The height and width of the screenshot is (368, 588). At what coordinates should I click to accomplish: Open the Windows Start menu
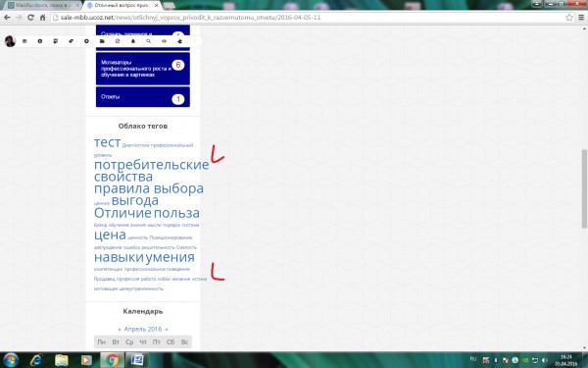[10, 360]
